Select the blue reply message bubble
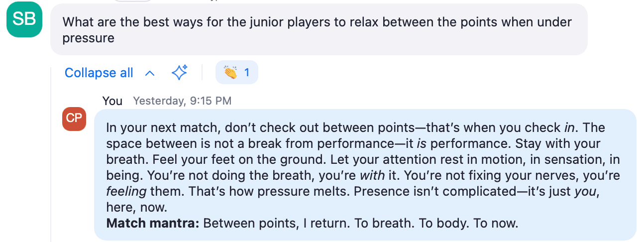The width and height of the screenshot is (644, 242). (x=365, y=175)
